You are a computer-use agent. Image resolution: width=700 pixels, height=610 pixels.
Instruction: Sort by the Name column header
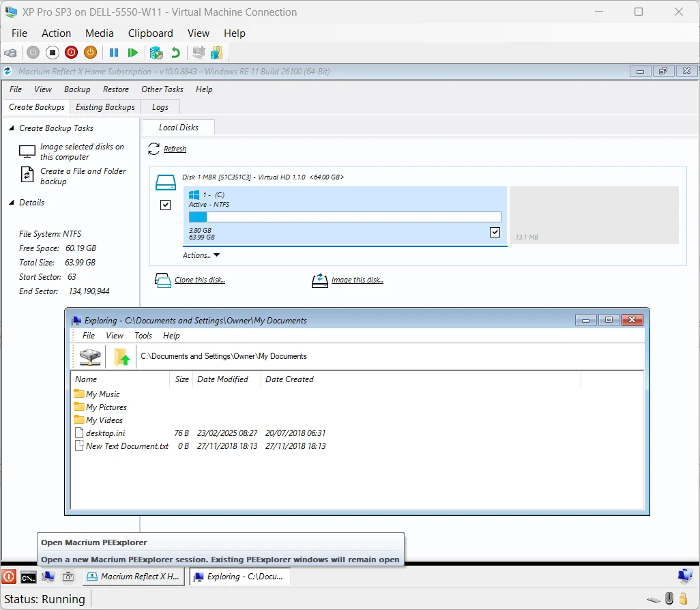click(x=119, y=379)
